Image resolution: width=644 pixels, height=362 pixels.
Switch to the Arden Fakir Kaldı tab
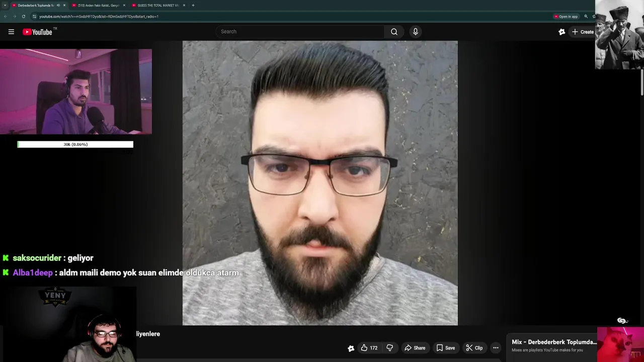(98, 5)
